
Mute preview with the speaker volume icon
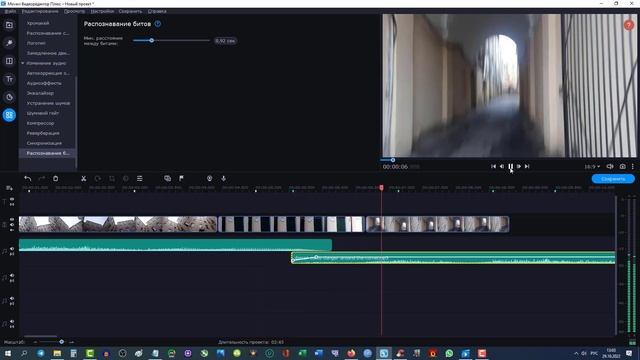[x=610, y=167]
